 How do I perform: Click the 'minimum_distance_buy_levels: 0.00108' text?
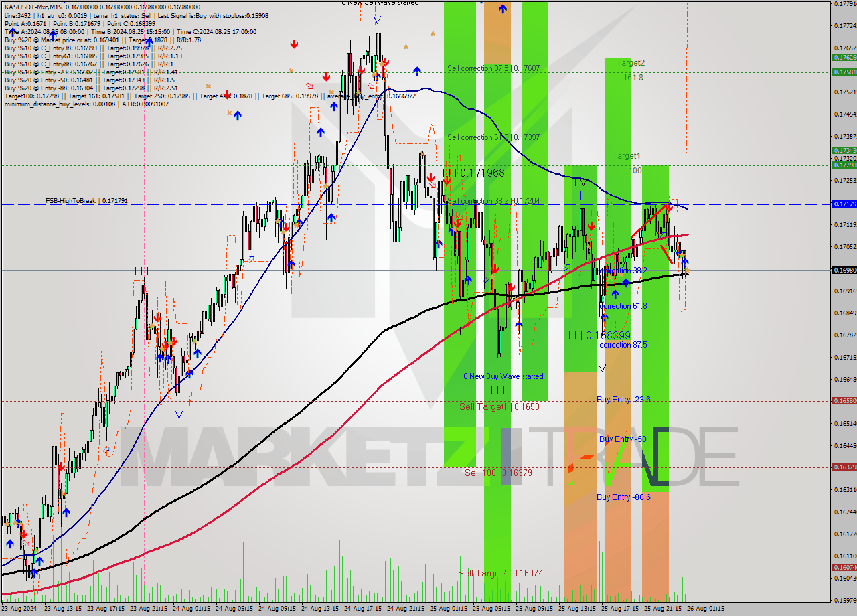(60, 104)
